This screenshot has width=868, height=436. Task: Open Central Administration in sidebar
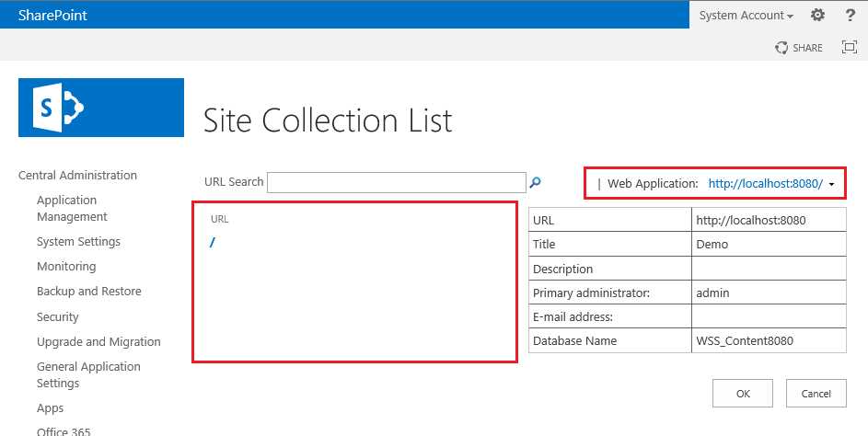tap(77, 176)
